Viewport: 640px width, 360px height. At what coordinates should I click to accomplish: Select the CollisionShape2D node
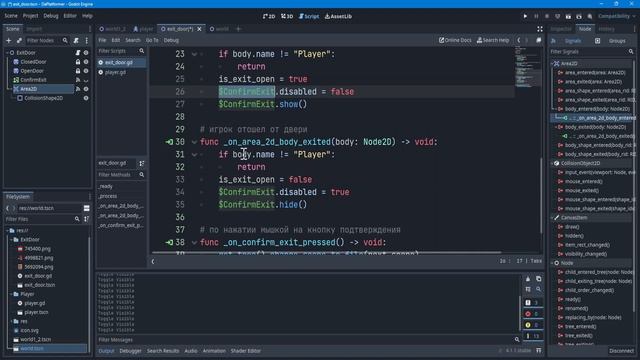coord(43,98)
